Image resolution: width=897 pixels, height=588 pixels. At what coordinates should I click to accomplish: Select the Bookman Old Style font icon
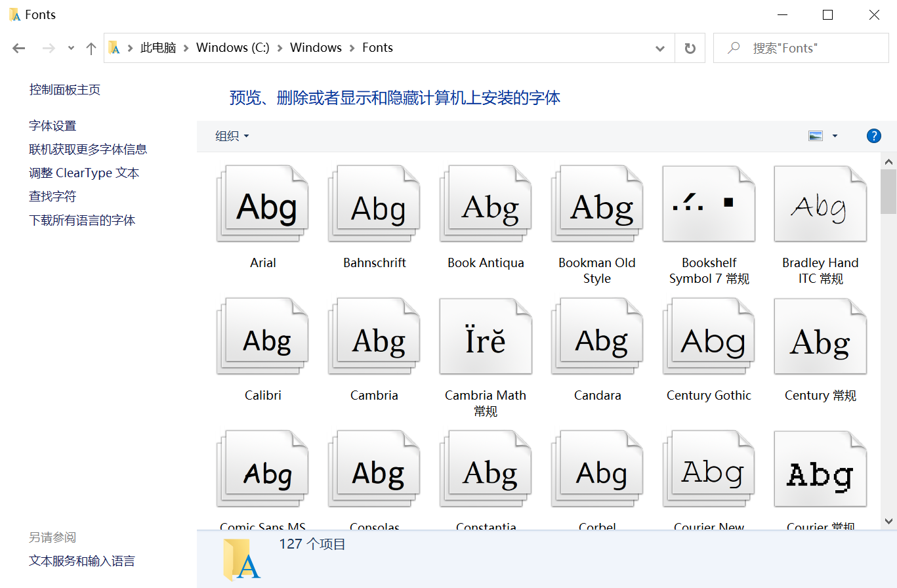(x=597, y=204)
